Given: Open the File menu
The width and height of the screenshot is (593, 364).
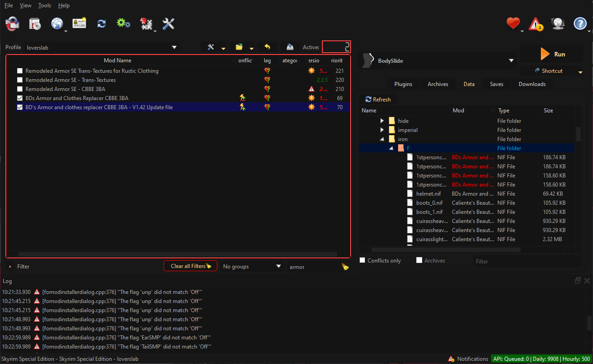Looking at the screenshot, I should 9,5.
